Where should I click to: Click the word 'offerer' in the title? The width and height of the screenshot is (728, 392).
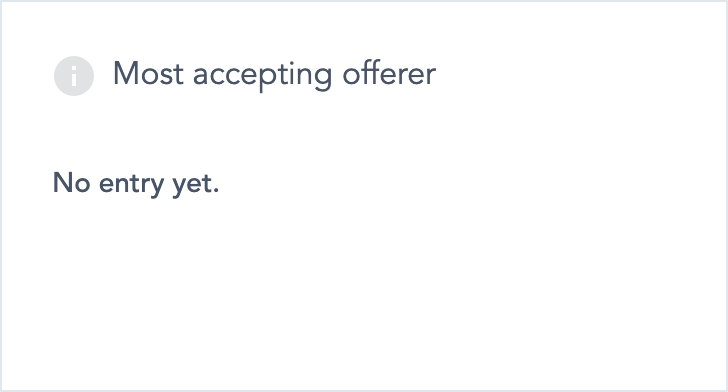coord(389,73)
